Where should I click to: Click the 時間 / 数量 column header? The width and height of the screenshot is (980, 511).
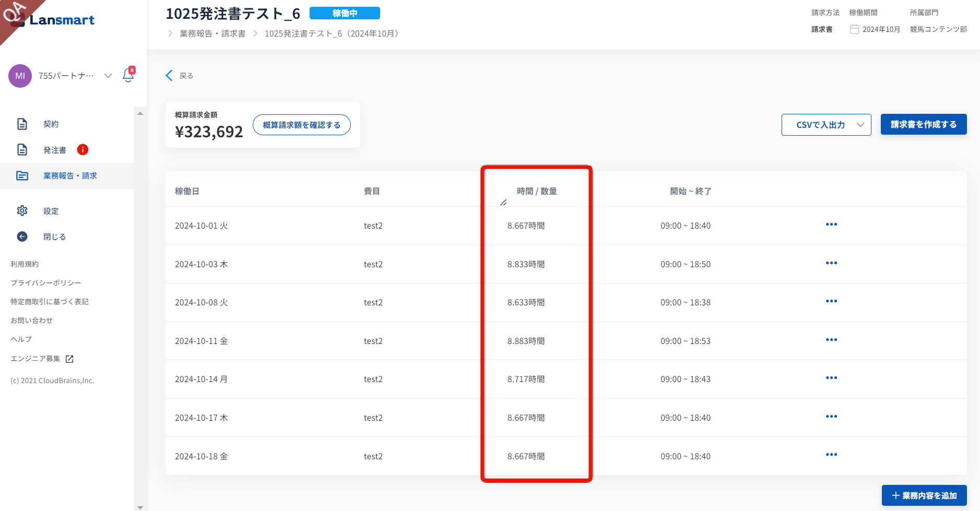537,191
